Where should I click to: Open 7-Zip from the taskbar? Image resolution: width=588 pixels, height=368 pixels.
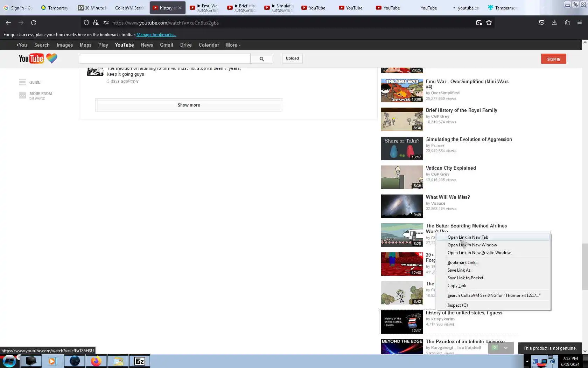140,361
